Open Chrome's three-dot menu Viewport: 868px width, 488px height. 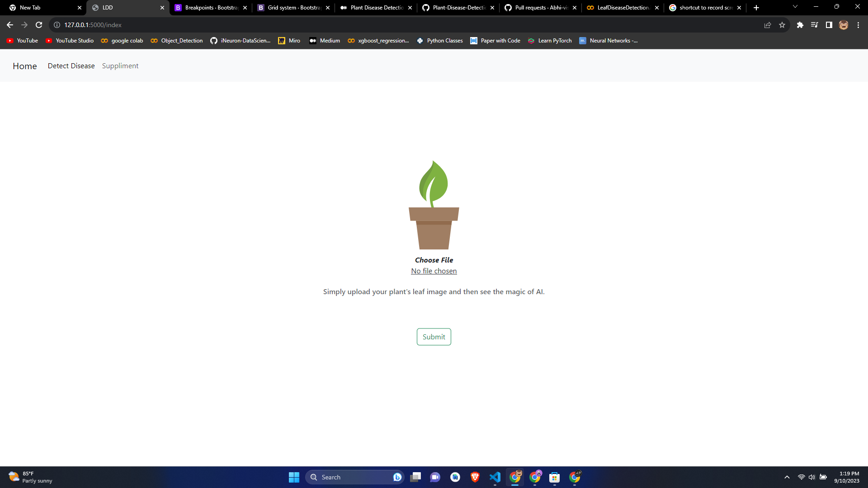click(858, 25)
